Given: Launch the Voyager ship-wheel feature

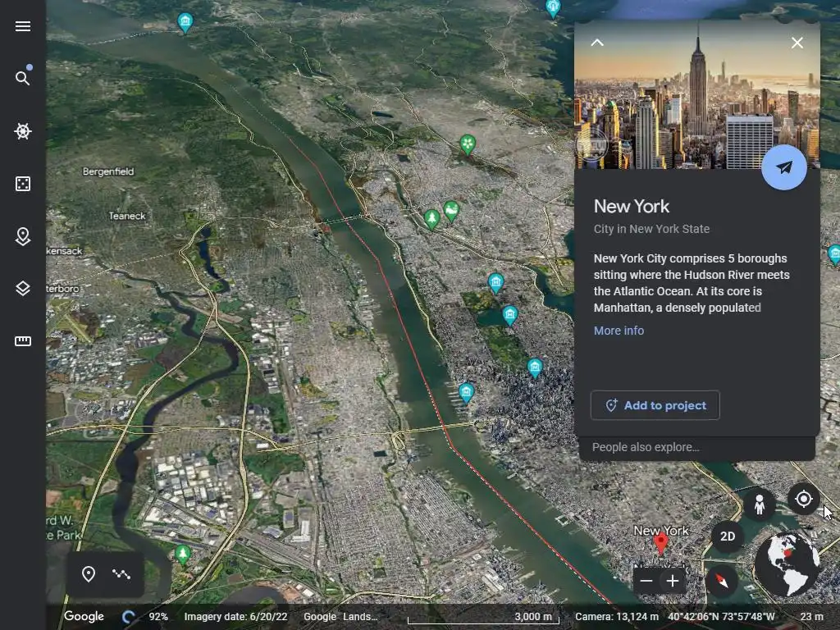Looking at the screenshot, I should pos(22,130).
